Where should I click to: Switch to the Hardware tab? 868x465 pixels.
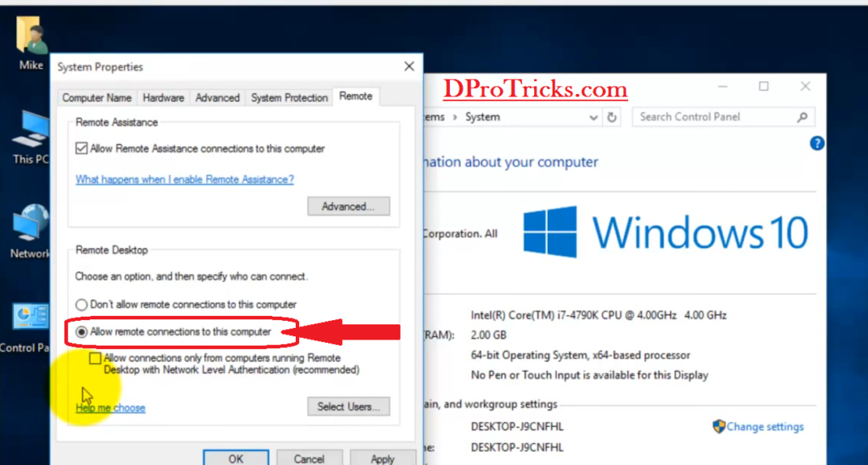164,98
